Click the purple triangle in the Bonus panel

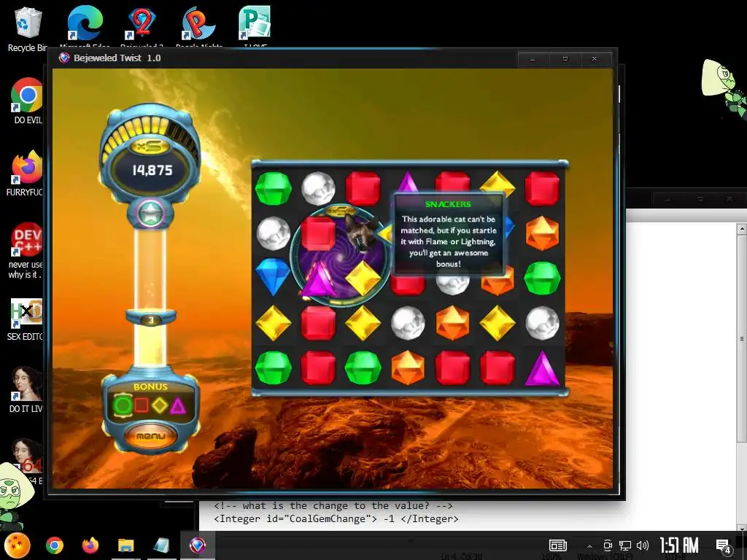click(178, 405)
